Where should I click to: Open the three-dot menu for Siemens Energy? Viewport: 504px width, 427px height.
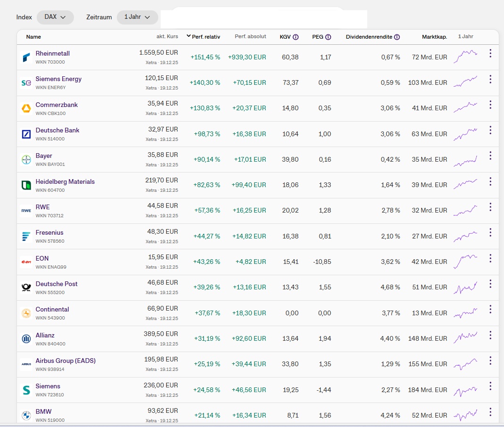point(490,79)
